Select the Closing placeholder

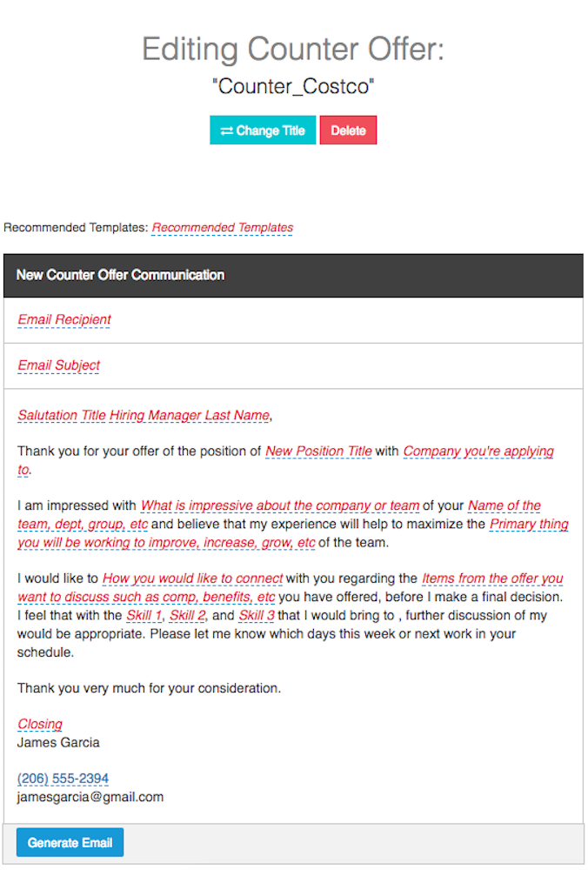[x=40, y=724]
